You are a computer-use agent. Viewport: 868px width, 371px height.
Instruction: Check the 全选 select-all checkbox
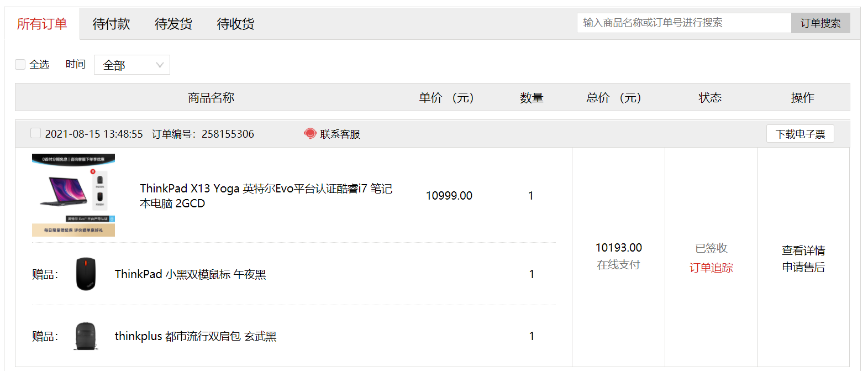(20, 64)
